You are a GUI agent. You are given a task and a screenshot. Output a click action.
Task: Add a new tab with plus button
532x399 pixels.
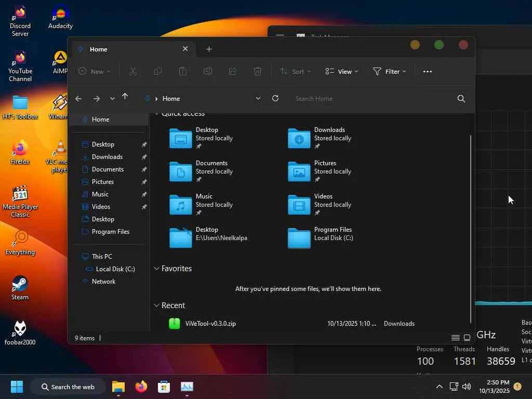coord(209,49)
